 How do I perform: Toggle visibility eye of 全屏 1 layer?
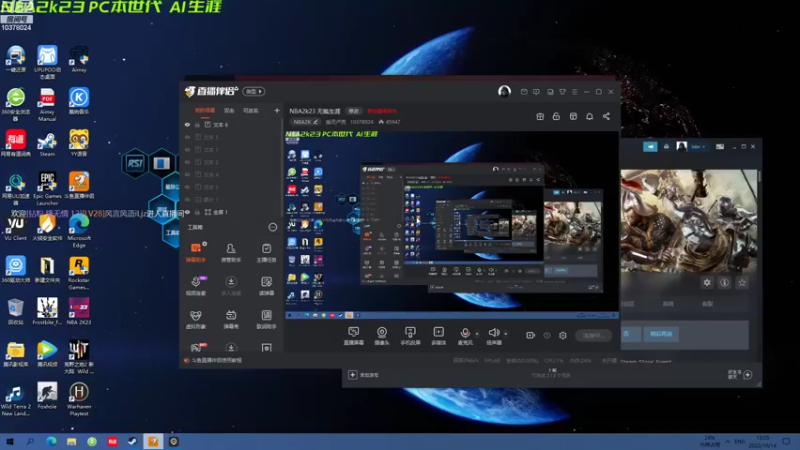tap(187, 212)
